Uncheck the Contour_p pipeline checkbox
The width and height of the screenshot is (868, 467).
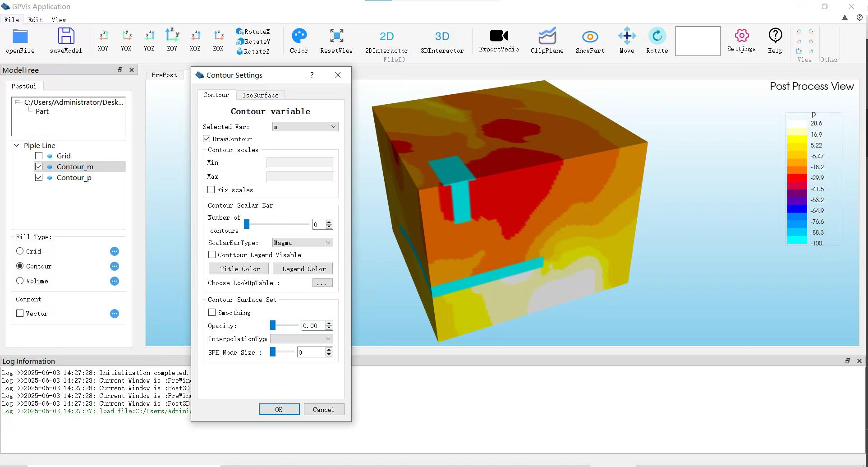pyautogui.click(x=39, y=177)
